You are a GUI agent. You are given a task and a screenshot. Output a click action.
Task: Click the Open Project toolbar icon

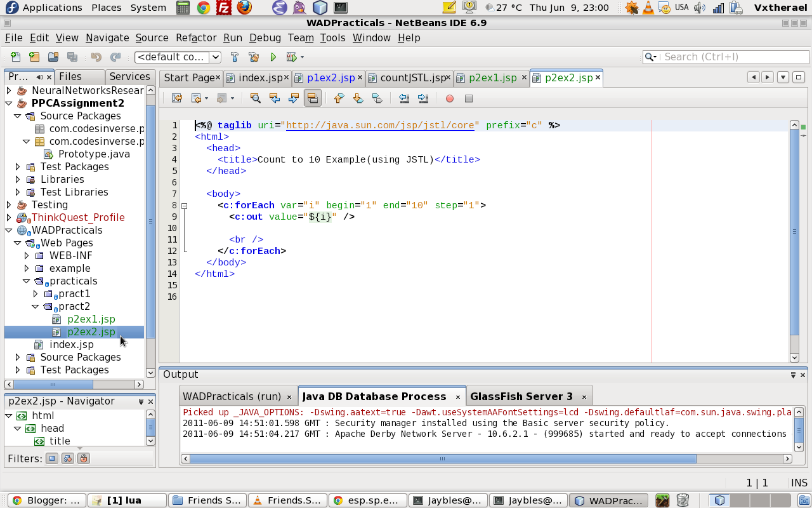[x=53, y=57]
